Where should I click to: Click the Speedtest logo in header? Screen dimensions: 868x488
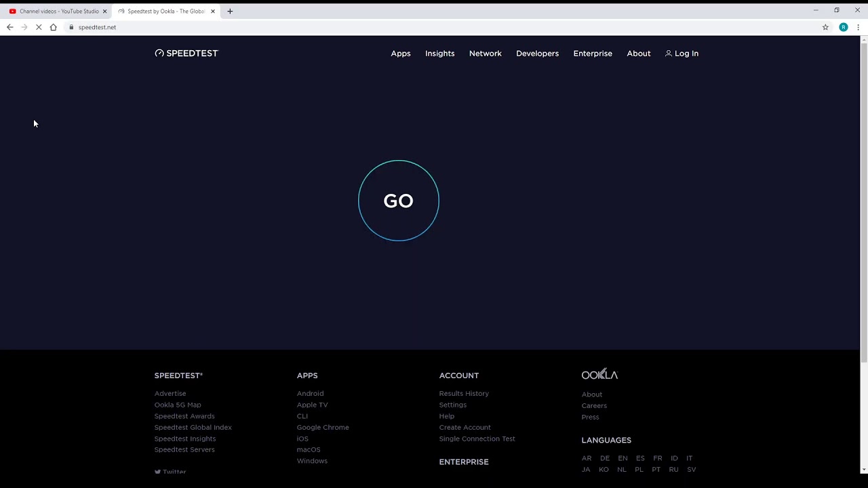[186, 53]
